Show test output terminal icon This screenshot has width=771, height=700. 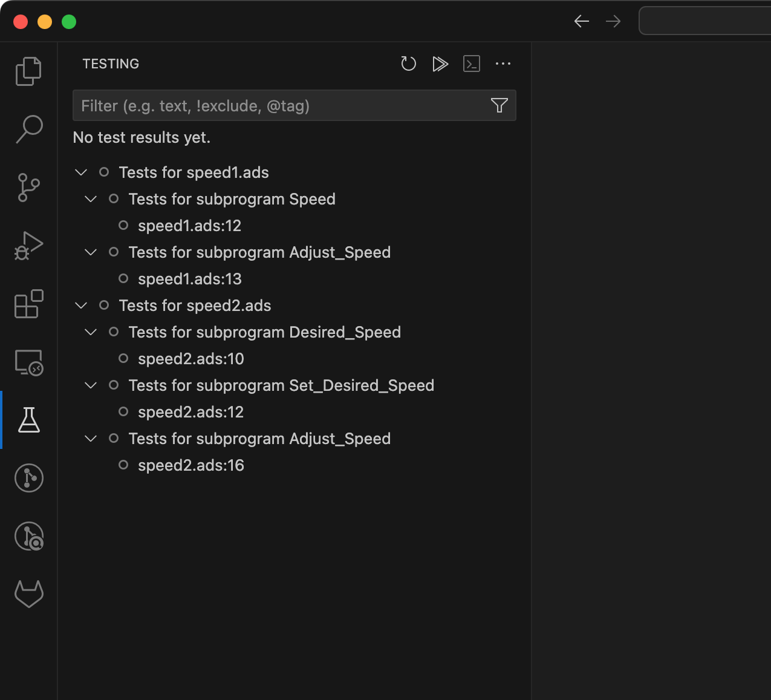472,64
